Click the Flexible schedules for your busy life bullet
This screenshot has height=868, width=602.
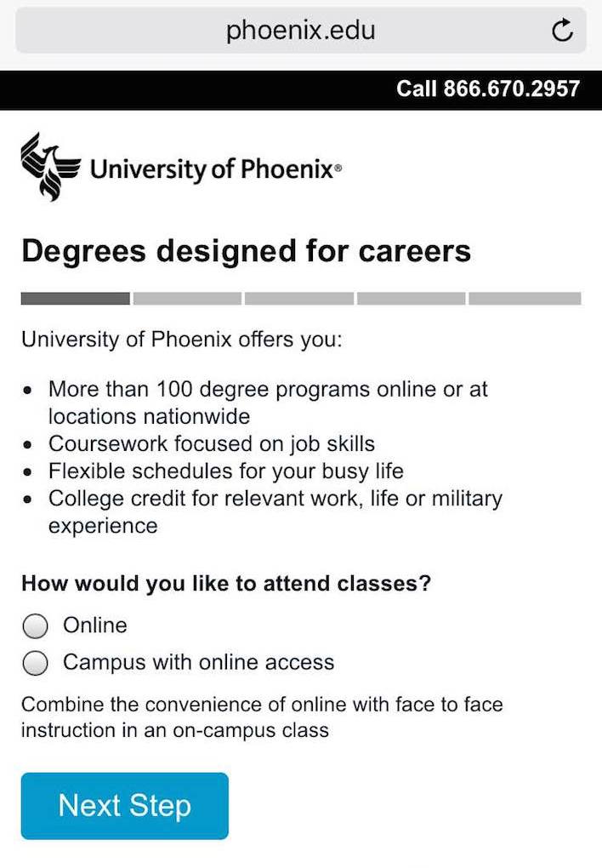226,471
